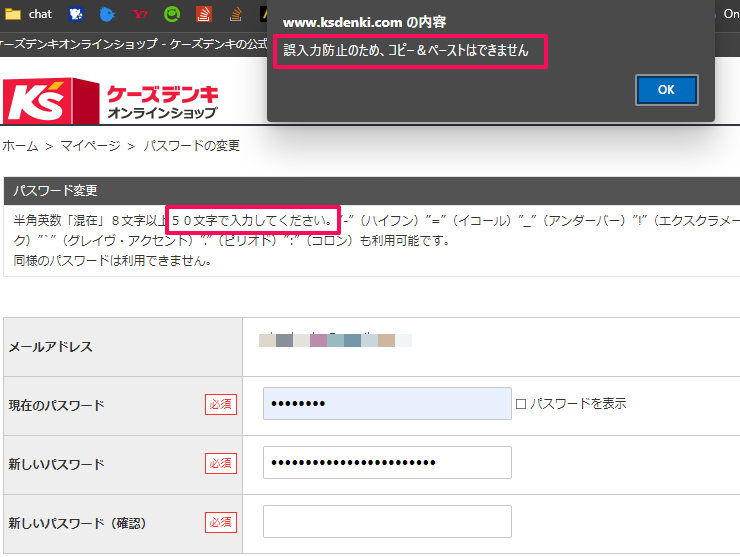Viewport: 740px width, 557px height.
Task: Open the blue bear bookmark icon
Action: click(x=76, y=14)
